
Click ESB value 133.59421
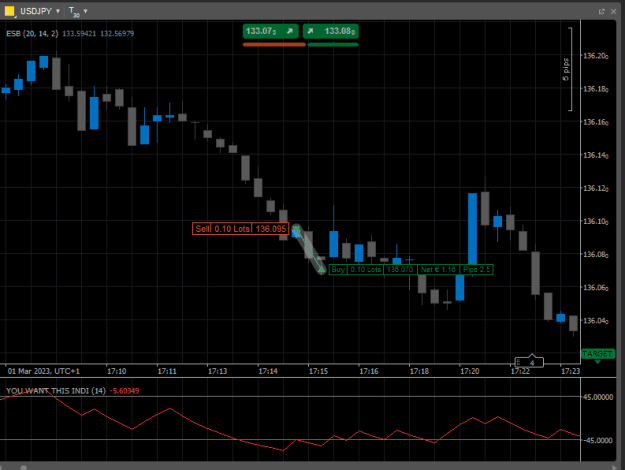pyautogui.click(x=79, y=33)
